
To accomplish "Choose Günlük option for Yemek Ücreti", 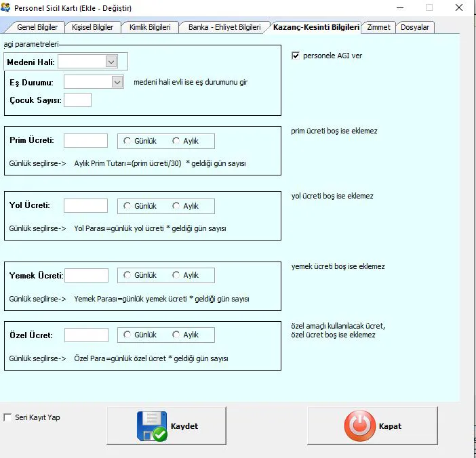I will [127, 275].
